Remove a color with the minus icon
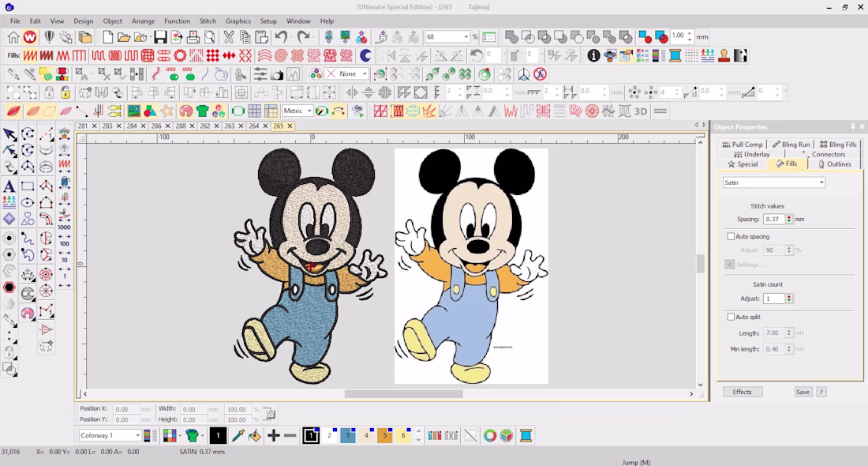The height and width of the screenshot is (466, 868). tap(290, 435)
